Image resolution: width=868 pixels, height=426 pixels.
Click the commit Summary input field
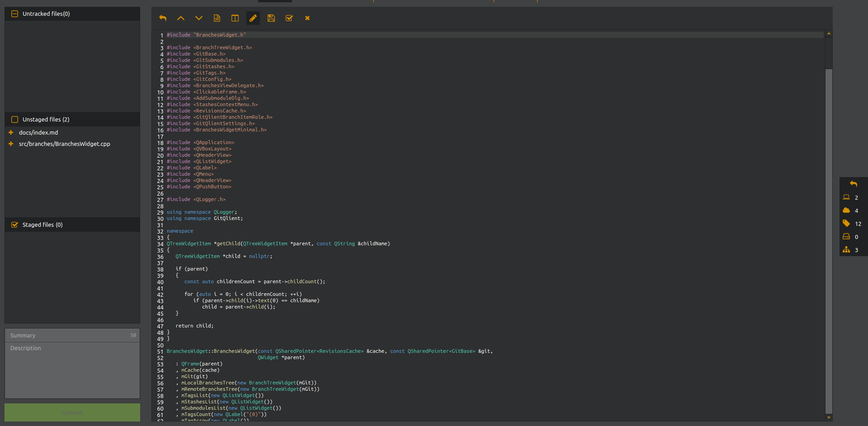point(68,335)
